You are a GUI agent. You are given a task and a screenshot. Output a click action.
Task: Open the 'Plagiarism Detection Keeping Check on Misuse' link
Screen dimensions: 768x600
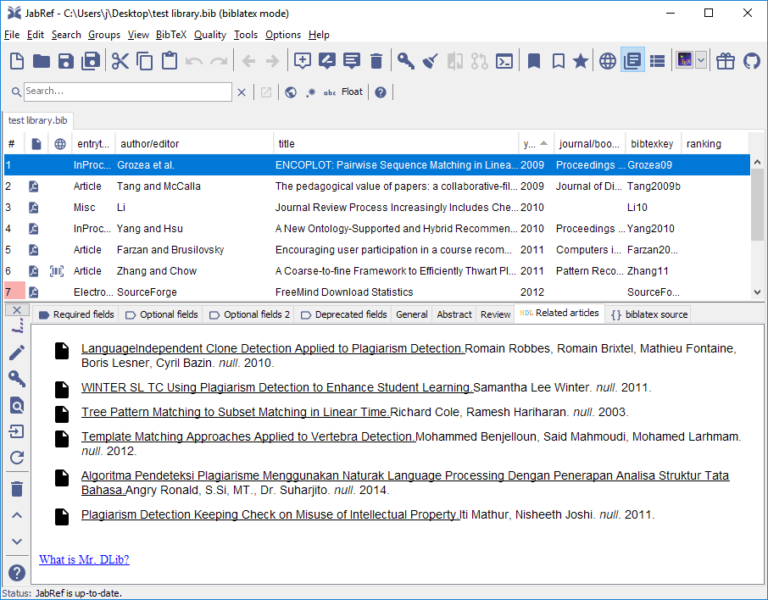270,515
